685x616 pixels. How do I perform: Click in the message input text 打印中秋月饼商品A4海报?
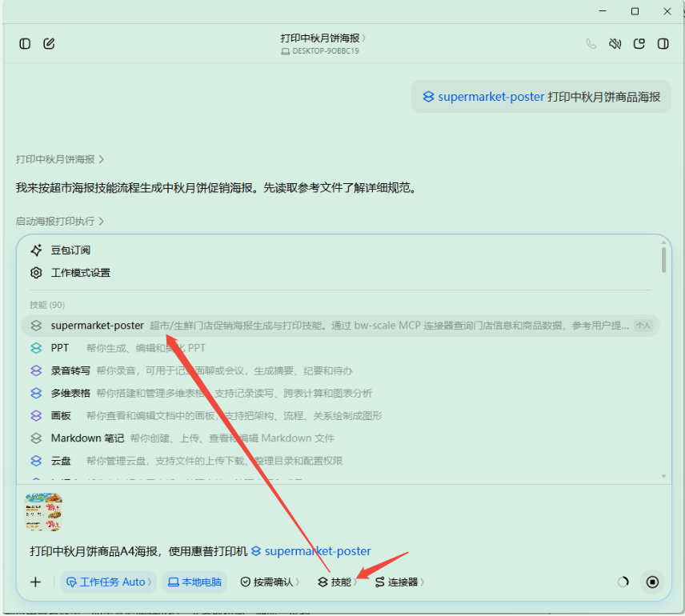[x=94, y=551]
